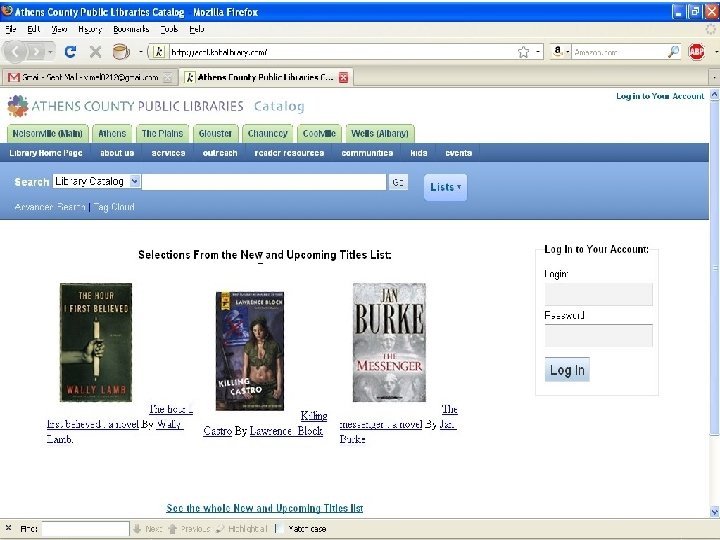Focus the Password text field
720x540 pixels.
point(598,336)
